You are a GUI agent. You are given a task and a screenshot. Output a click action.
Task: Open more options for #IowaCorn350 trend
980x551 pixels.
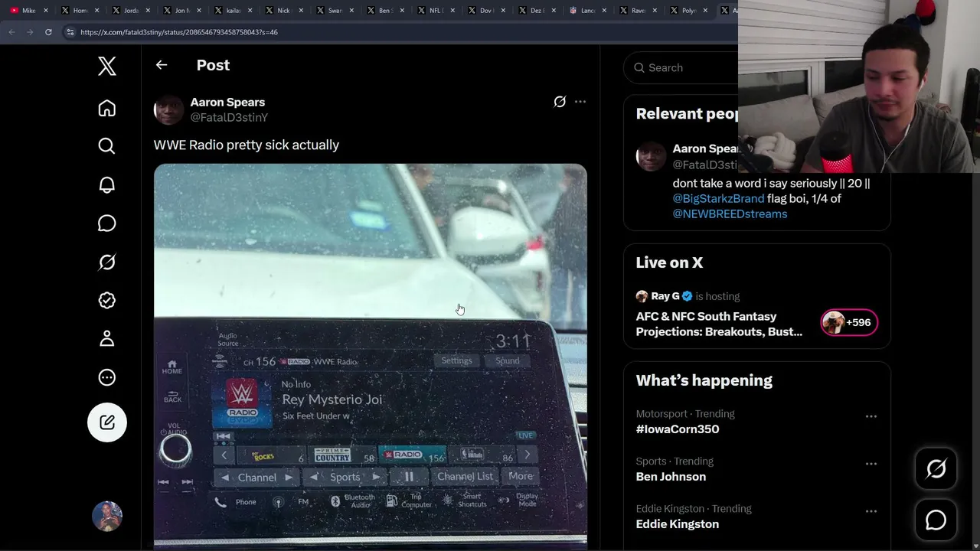pyautogui.click(x=871, y=416)
